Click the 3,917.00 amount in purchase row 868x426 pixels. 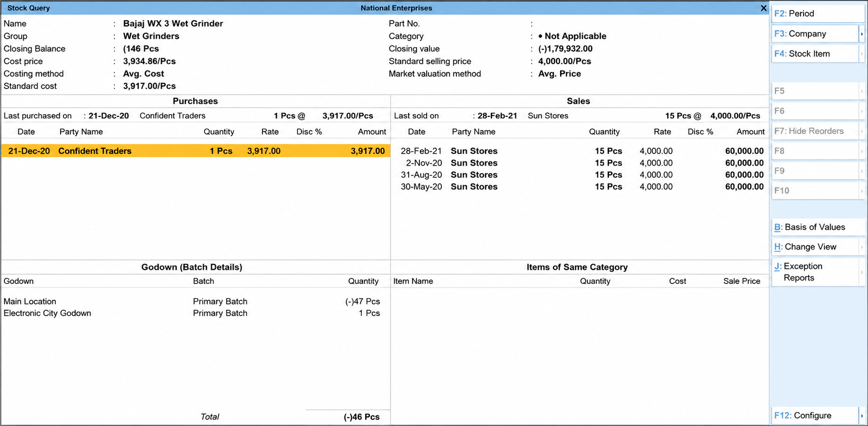coord(368,151)
